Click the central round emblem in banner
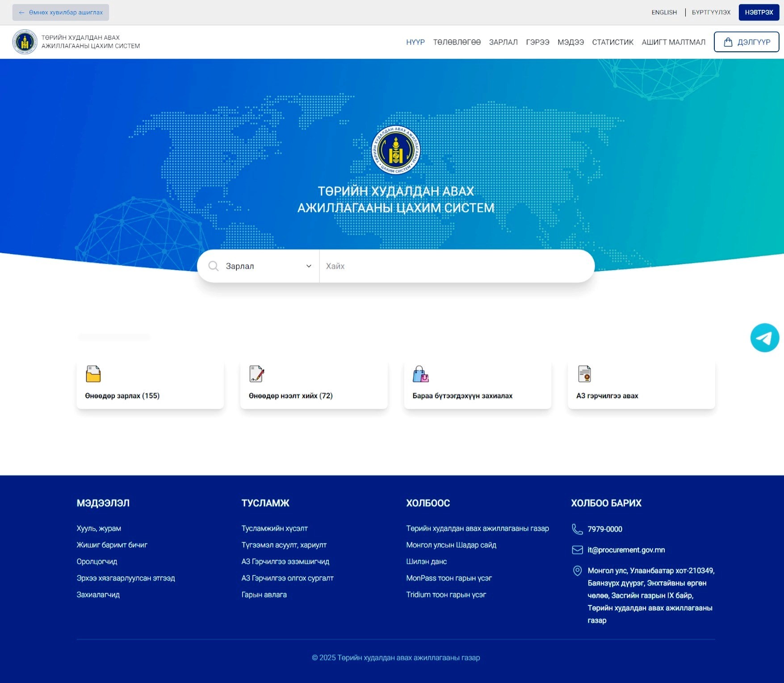Image resolution: width=784 pixels, height=683 pixels. point(396,150)
